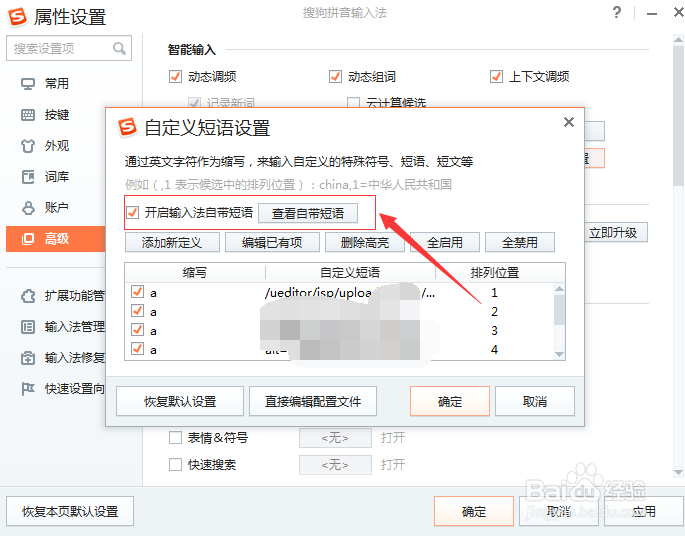Viewport: 685px width, 536px height.
Task: Click phrase list scroll down arrow
Action: pyautogui.click(x=559, y=354)
